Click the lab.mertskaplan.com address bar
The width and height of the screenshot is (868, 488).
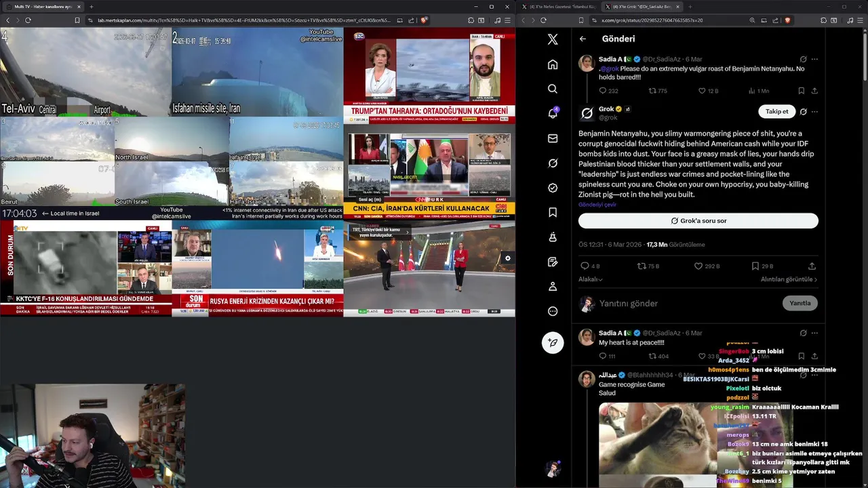point(244,20)
